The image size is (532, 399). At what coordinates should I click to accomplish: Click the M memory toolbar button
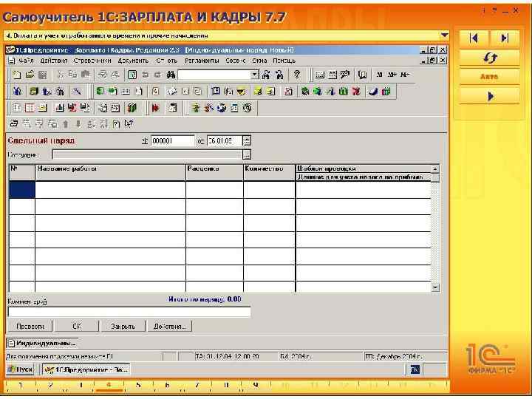point(379,75)
